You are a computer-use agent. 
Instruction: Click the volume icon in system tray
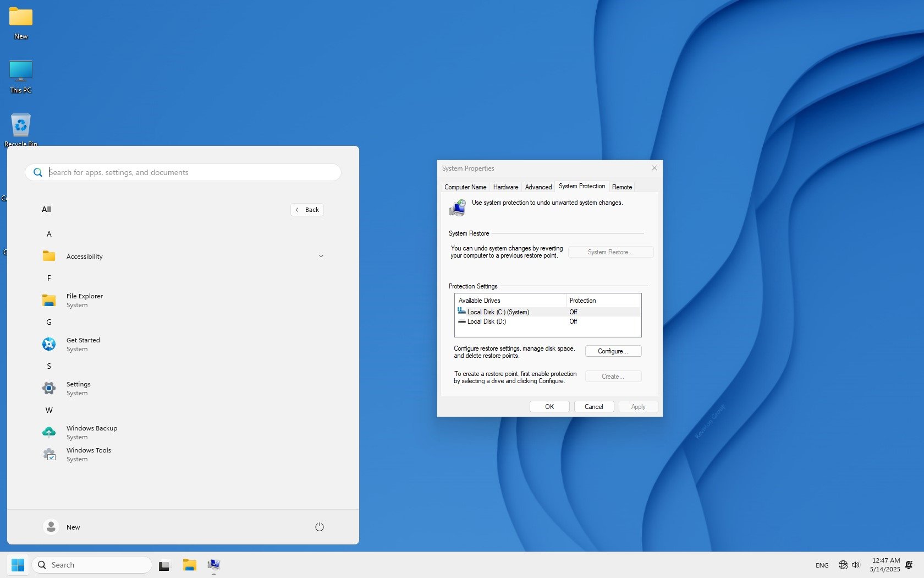[856, 565]
